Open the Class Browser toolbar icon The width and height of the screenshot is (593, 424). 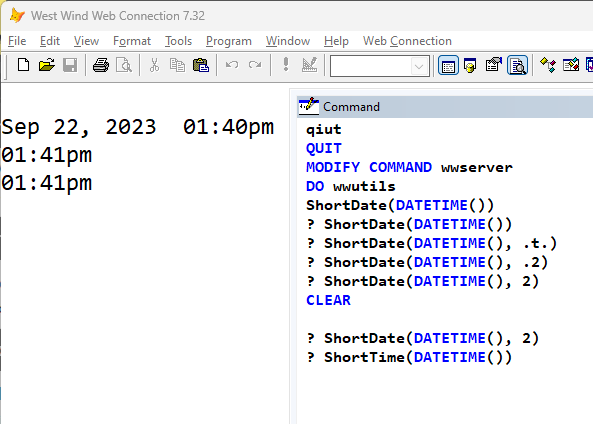click(548, 65)
